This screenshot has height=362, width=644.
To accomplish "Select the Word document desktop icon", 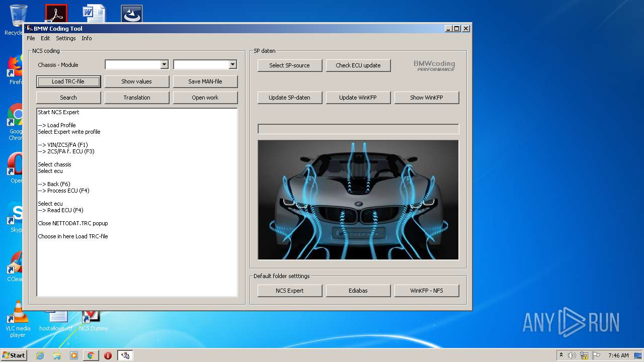I will pyautogui.click(x=94, y=14).
